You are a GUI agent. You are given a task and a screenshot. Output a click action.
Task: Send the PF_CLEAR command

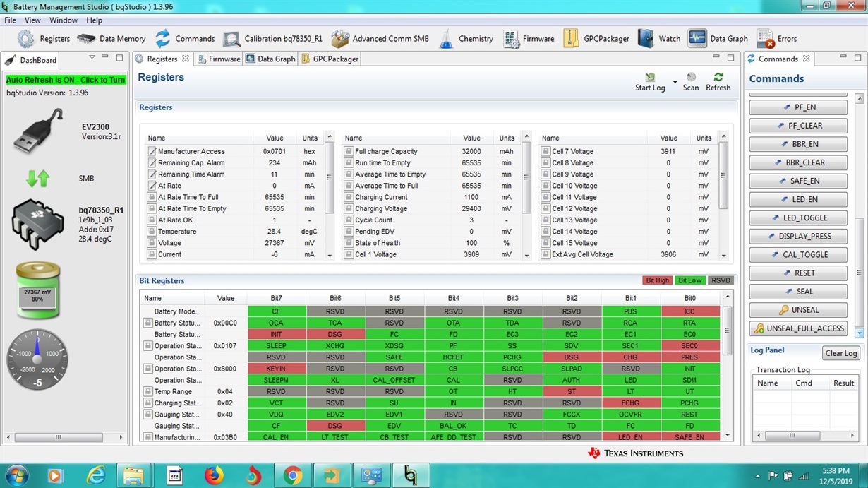798,126
